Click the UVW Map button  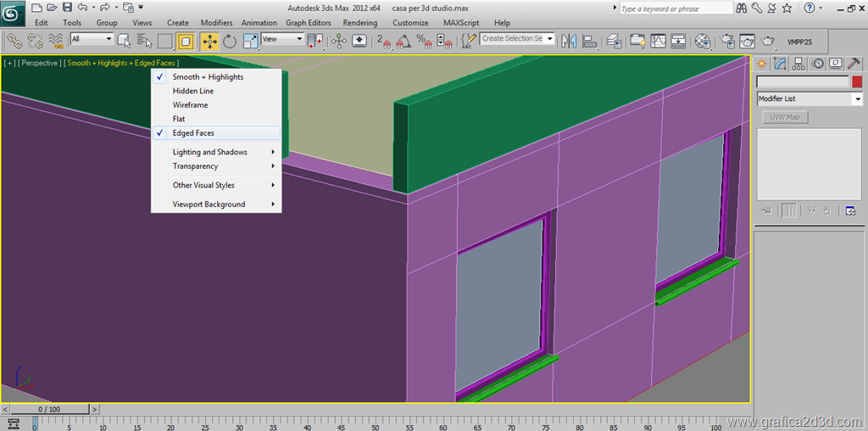point(784,117)
